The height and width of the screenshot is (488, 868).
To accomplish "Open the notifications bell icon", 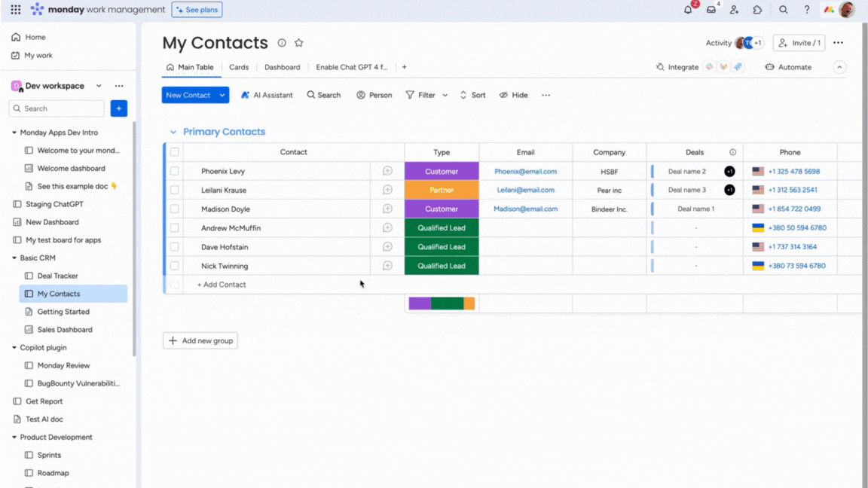I will (688, 9).
